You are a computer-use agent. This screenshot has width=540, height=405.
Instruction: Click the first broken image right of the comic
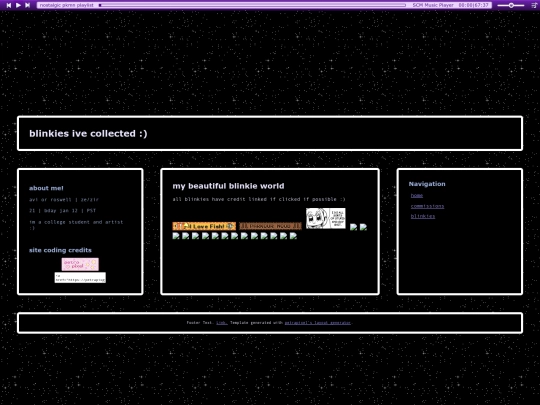point(353,227)
